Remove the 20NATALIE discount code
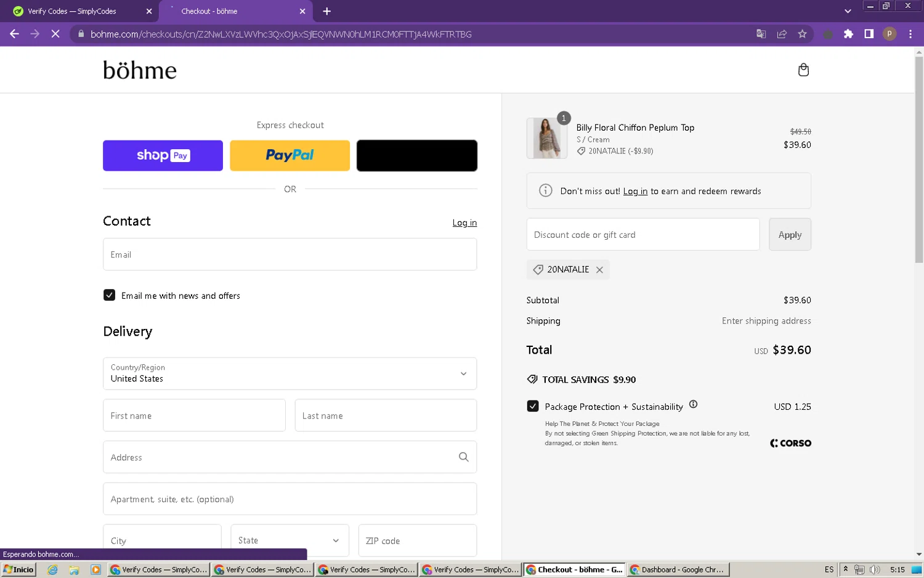924x578 pixels. click(x=599, y=270)
